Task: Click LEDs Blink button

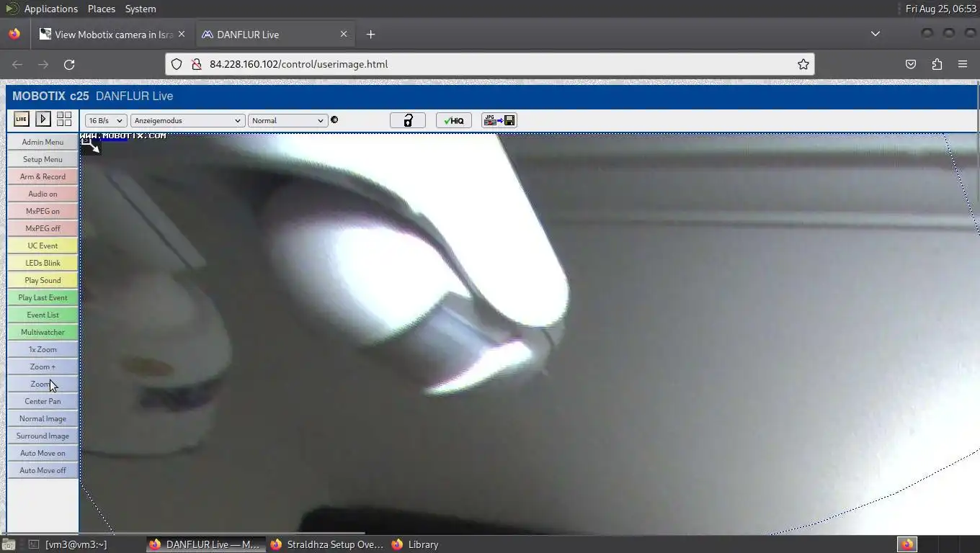Action: 43,263
